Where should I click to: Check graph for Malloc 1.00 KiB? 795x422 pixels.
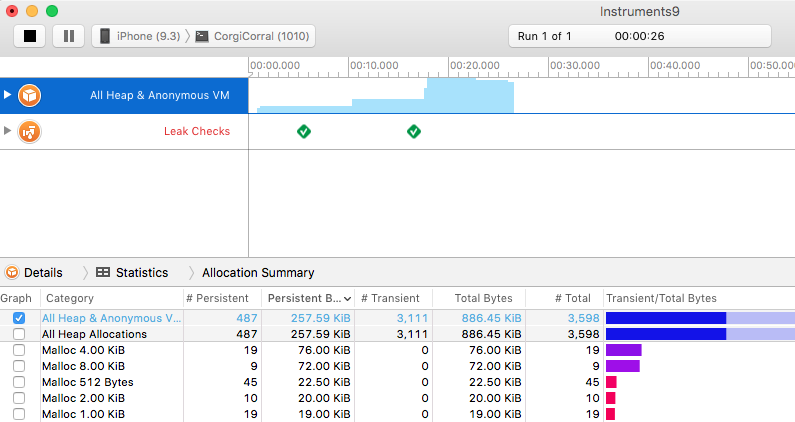pos(19,414)
